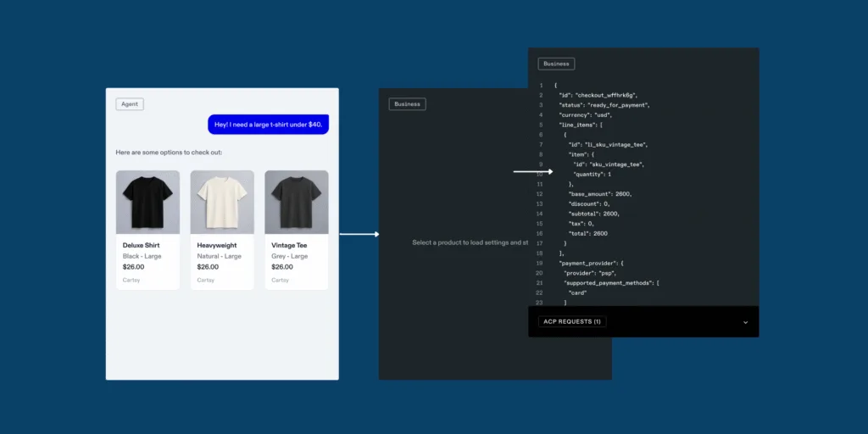Click the ACP REQUESTS (1) button

pos(572,322)
